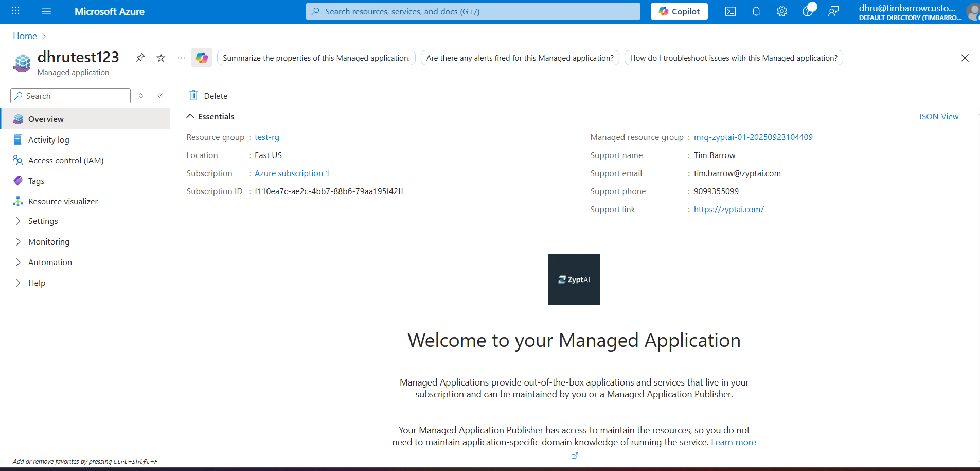Click the alerts fired Copilot suggestion
Viewport: 980px width, 471px height.
520,58
